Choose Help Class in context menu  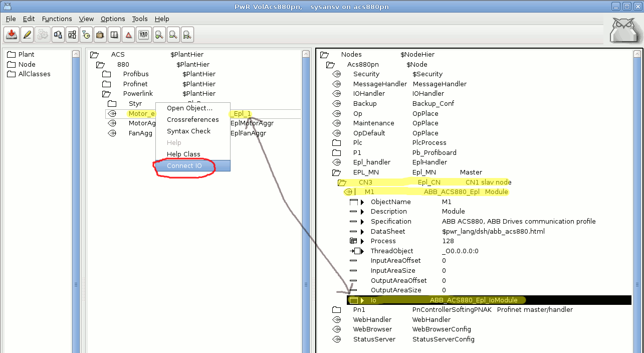point(193,154)
